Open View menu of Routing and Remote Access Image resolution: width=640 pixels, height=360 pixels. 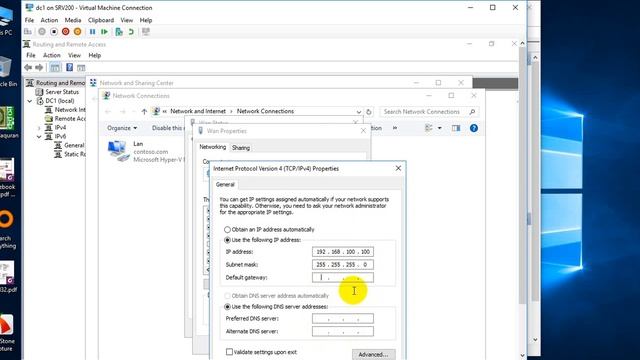click(74, 55)
